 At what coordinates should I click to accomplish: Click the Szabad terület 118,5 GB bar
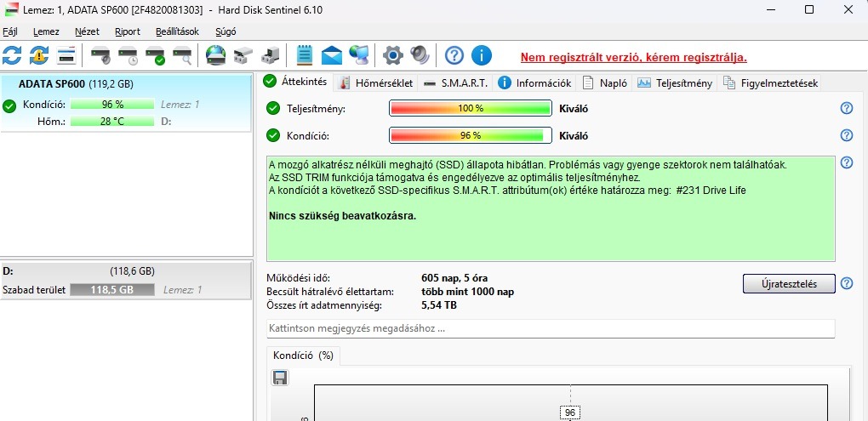[112, 290]
